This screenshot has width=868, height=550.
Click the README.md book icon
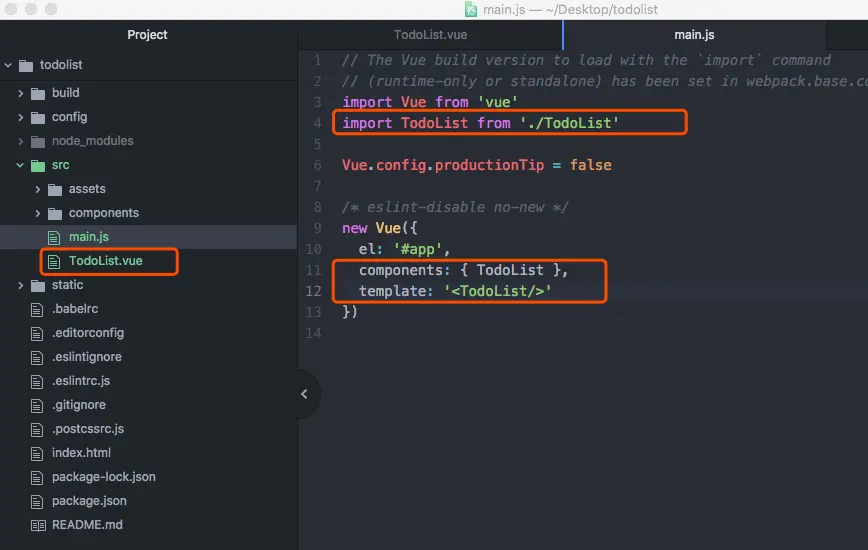38,525
